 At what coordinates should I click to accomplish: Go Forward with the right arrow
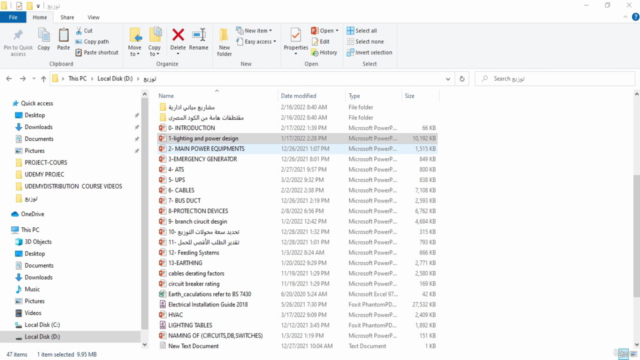23,79
